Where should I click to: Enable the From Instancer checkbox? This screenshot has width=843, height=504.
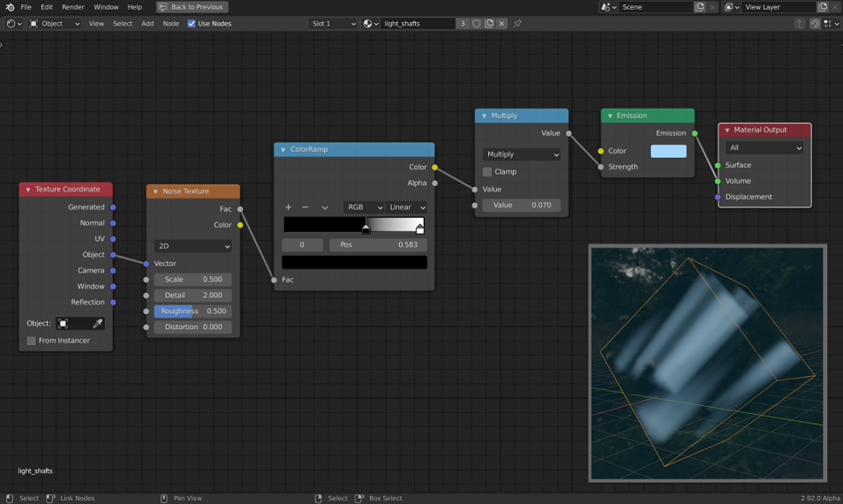(x=31, y=341)
